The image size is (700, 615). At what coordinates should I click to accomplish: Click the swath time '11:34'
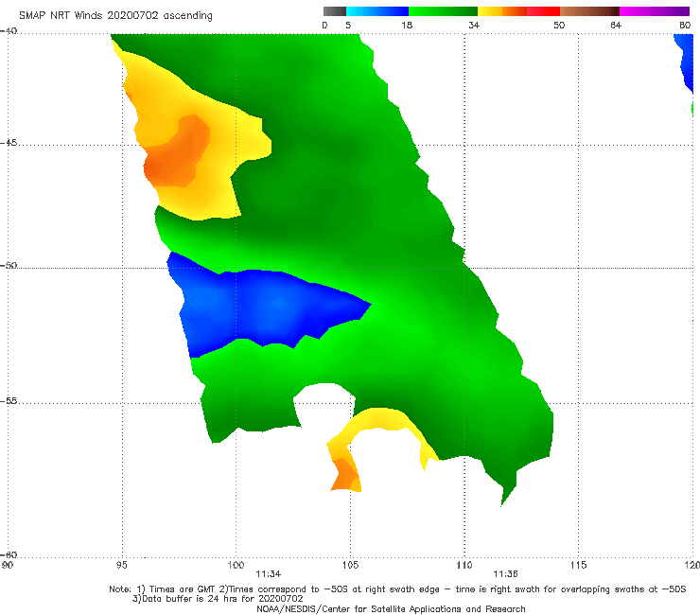pyautogui.click(x=269, y=574)
